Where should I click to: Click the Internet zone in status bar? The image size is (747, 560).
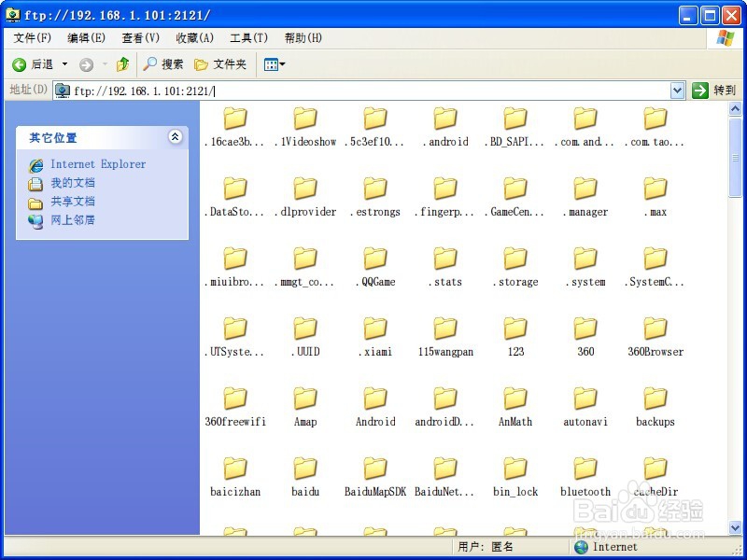(606, 547)
